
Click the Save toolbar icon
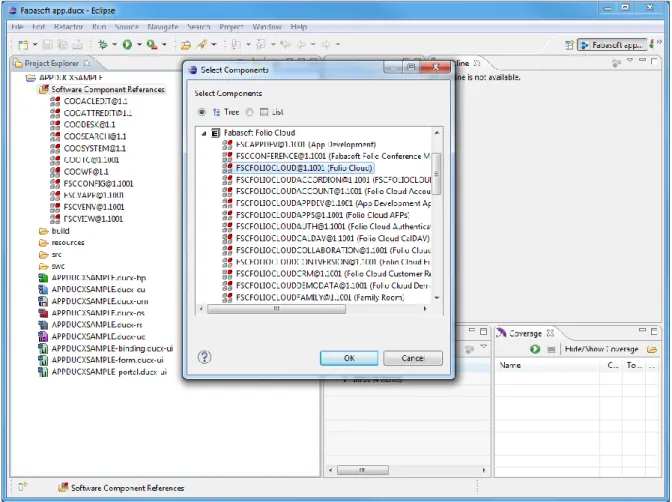click(48, 45)
